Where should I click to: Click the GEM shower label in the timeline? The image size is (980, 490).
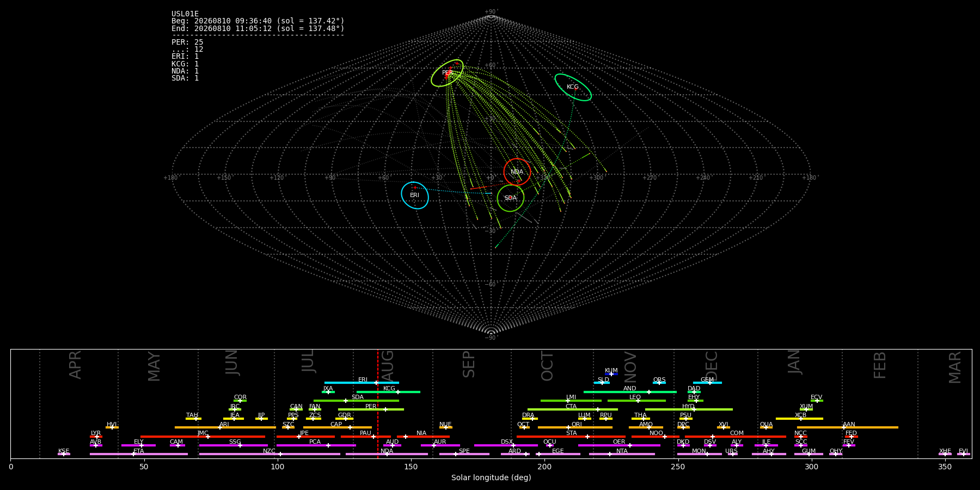(707, 380)
